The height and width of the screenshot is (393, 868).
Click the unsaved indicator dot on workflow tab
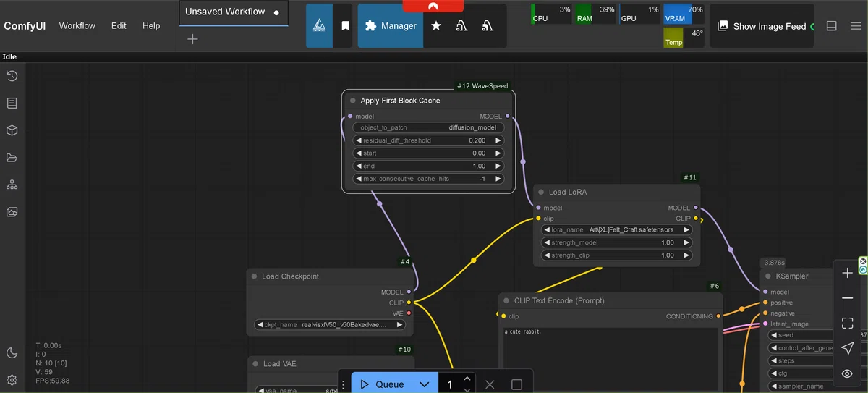click(x=276, y=12)
